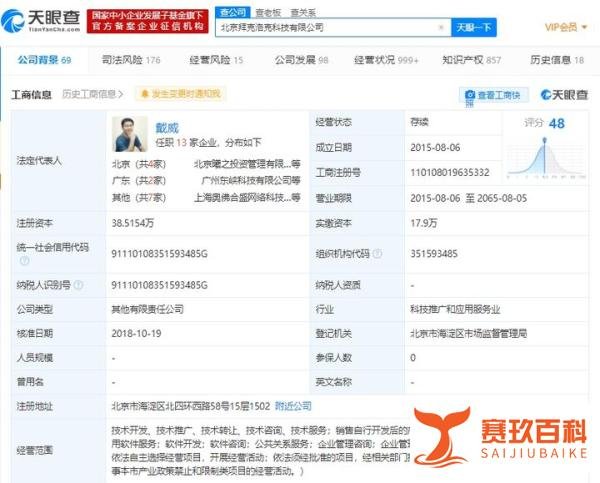Select the 工商注册号 value 110108019635332
The width and height of the screenshot is (600, 483).
(x=450, y=173)
